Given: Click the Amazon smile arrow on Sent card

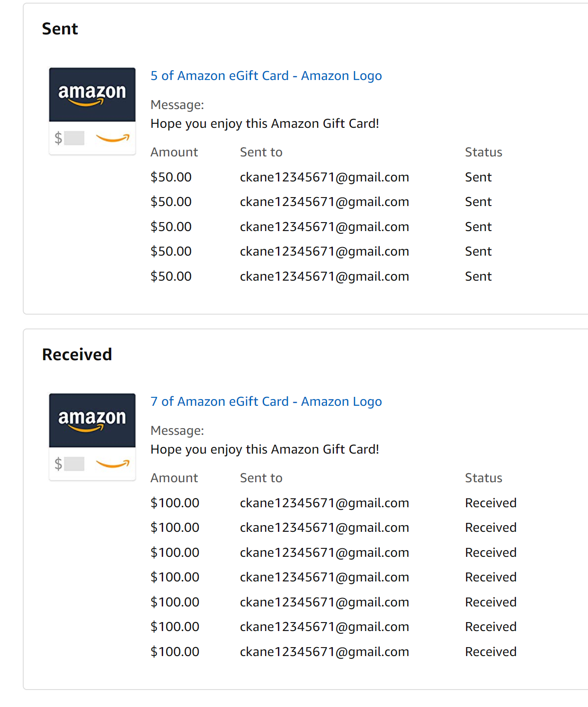Looking at the screenshot, I should click(x=113, y=138).
